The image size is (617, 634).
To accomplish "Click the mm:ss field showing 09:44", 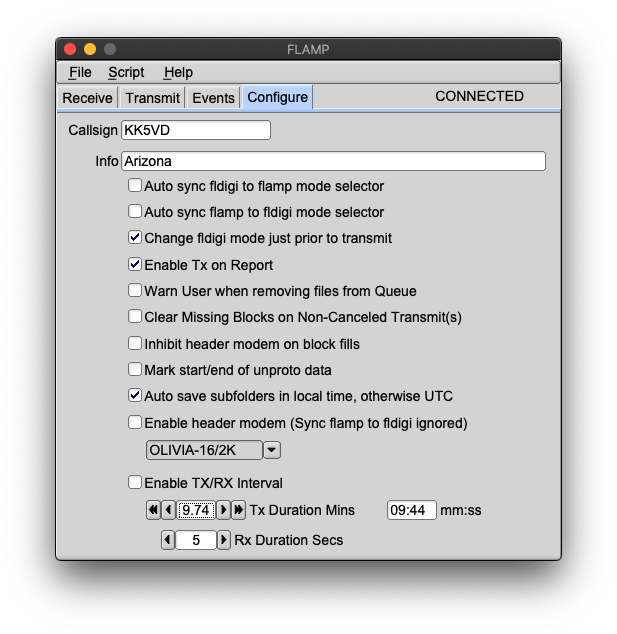I will click(x=412, y=510).
